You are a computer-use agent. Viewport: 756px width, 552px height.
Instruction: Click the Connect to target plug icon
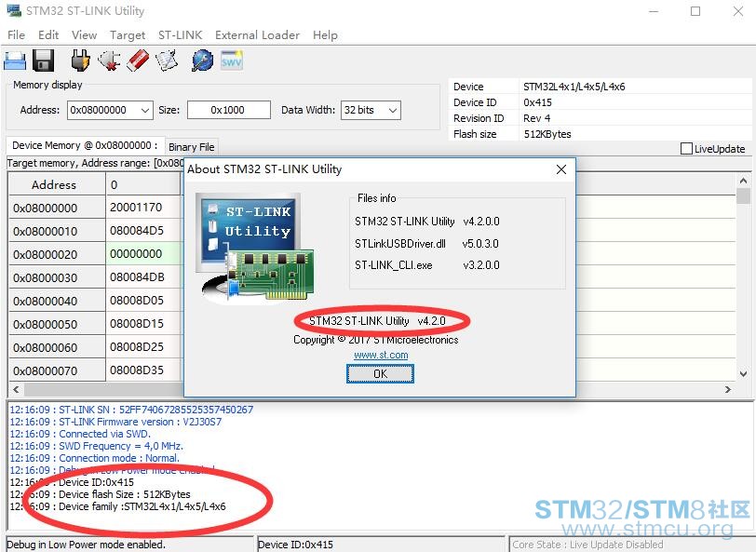(x=80, y=61)
